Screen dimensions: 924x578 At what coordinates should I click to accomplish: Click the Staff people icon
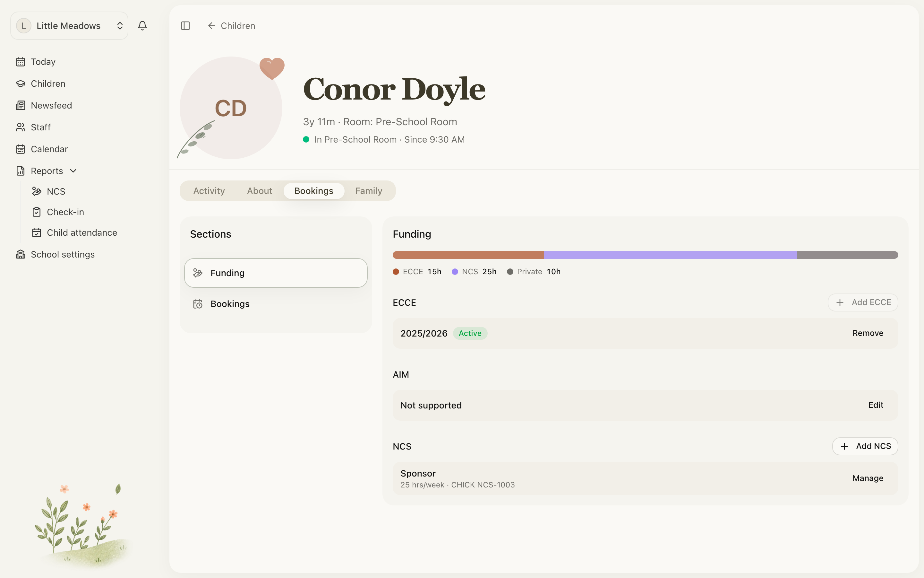pos(21,127)
